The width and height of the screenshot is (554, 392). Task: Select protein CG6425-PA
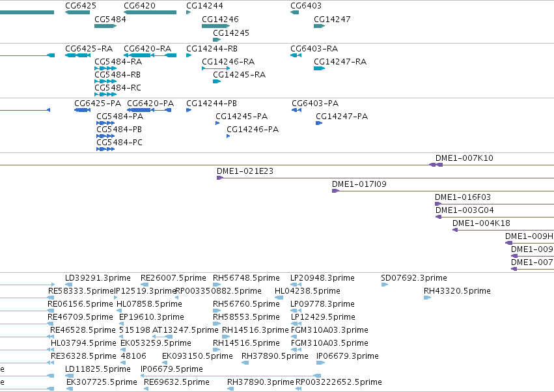(98, 104)
